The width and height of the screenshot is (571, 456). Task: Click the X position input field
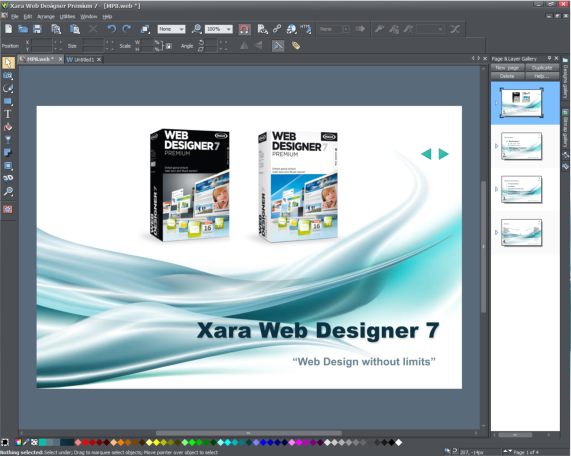(42, 42)
